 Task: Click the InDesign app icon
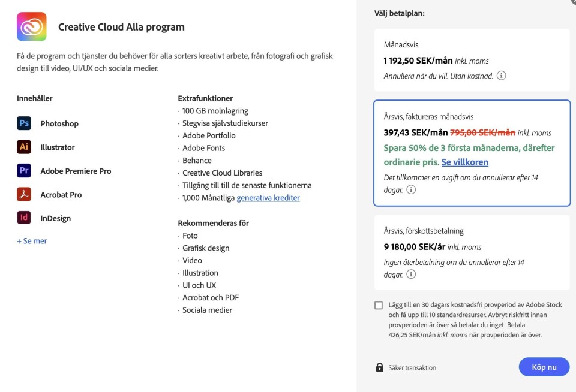click(24, 218)
